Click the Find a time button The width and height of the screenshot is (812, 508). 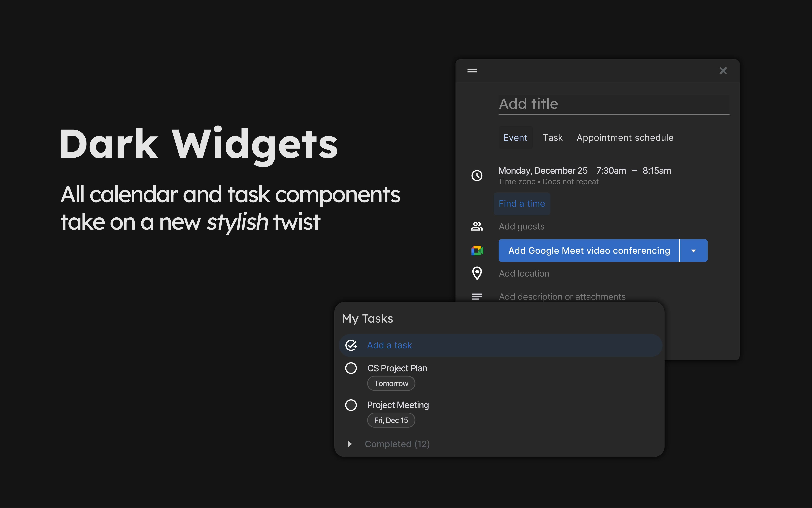tap(522, 204)
